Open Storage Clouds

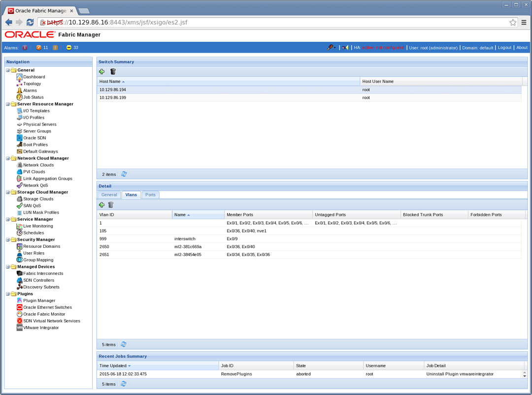point(38,199)
